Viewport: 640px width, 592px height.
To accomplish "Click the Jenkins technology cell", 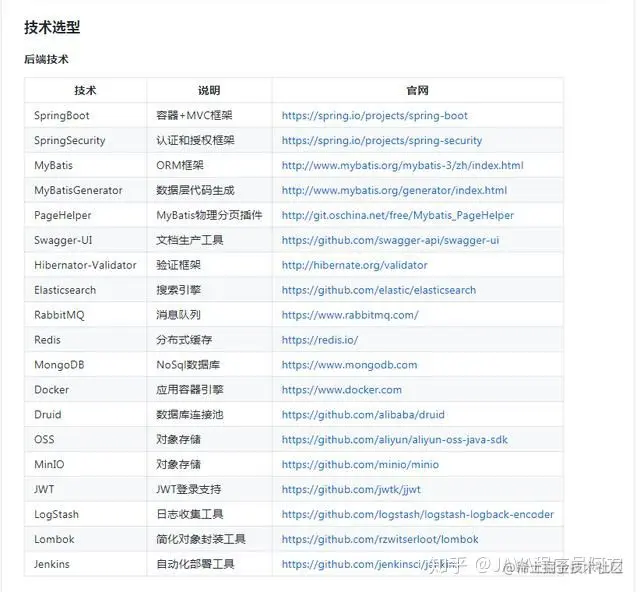I will pyautogui.click(x=85, y=564).
